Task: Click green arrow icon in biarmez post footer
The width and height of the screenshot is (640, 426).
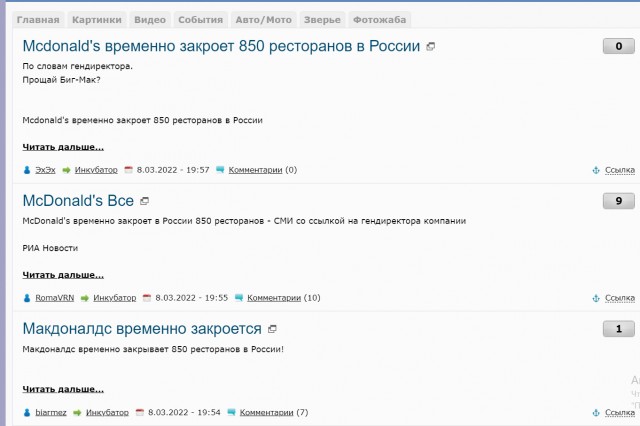Action: coord(77,413)
